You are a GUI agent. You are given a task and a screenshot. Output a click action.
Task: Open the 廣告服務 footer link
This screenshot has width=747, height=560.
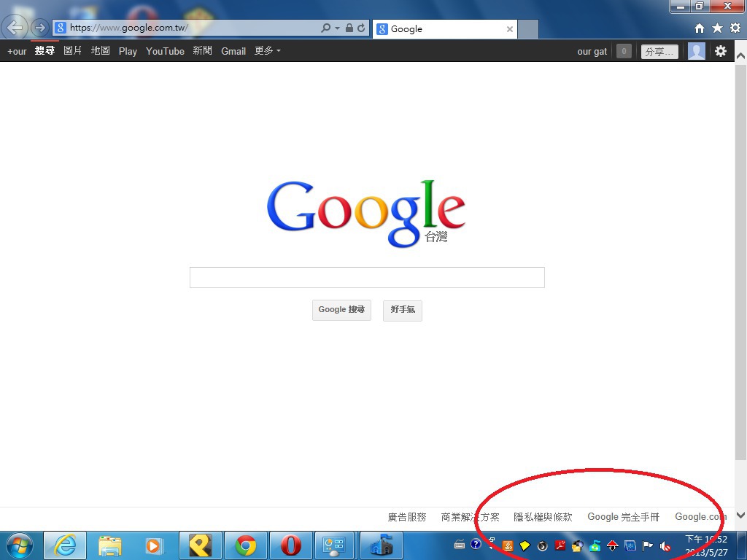407,517
